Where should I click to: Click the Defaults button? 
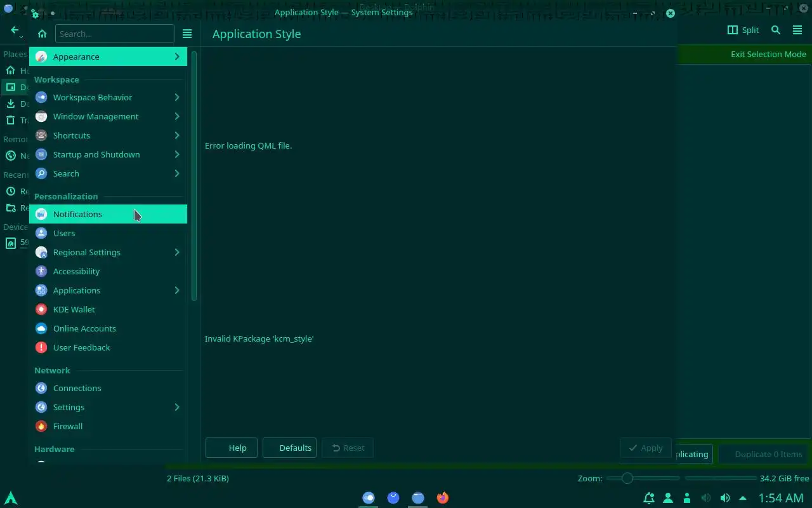click(289, 448)
